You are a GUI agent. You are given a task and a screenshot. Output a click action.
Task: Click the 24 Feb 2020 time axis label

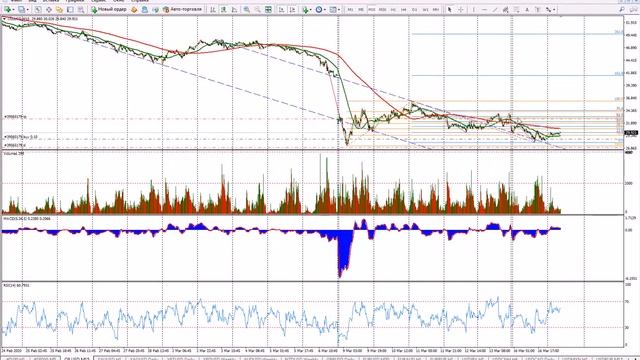coord(12,351)
